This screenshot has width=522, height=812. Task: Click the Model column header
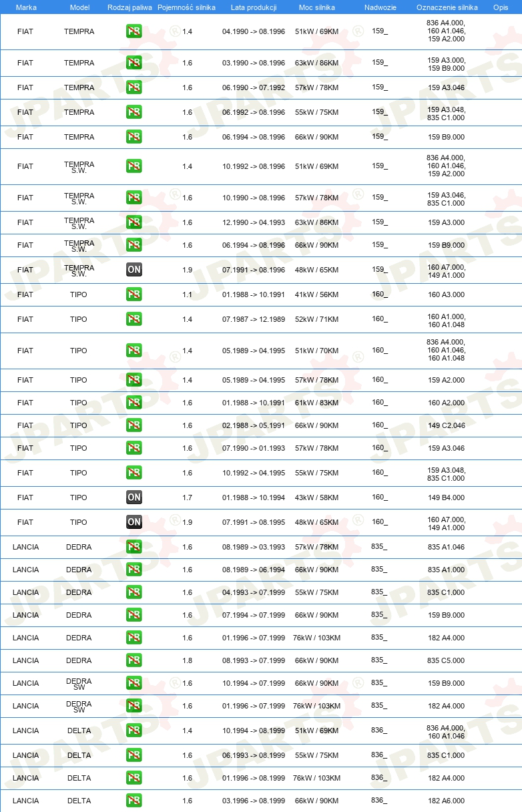click(79, 7)
